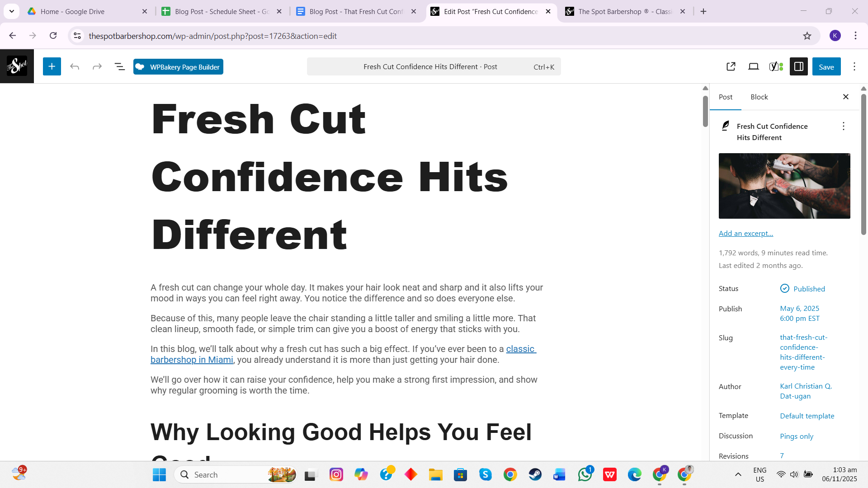Open WhatsApp from the taskbar
The width and height of the screenshot is (868, 488).
[x=585, y=475]
